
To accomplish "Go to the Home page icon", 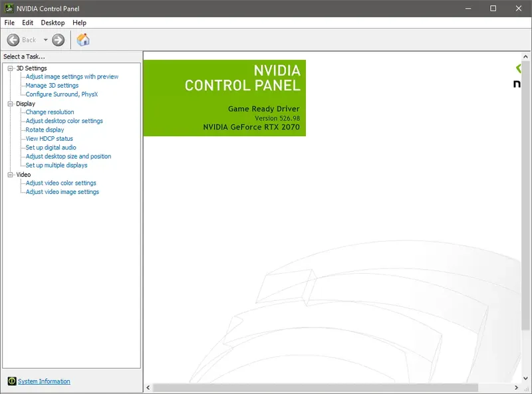I will [83, 40].
